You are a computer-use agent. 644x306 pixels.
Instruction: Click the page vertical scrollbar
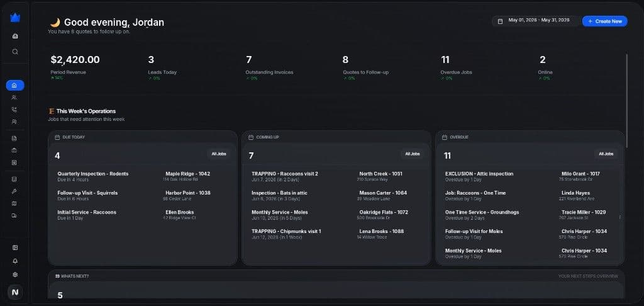(x=626, y=101)
